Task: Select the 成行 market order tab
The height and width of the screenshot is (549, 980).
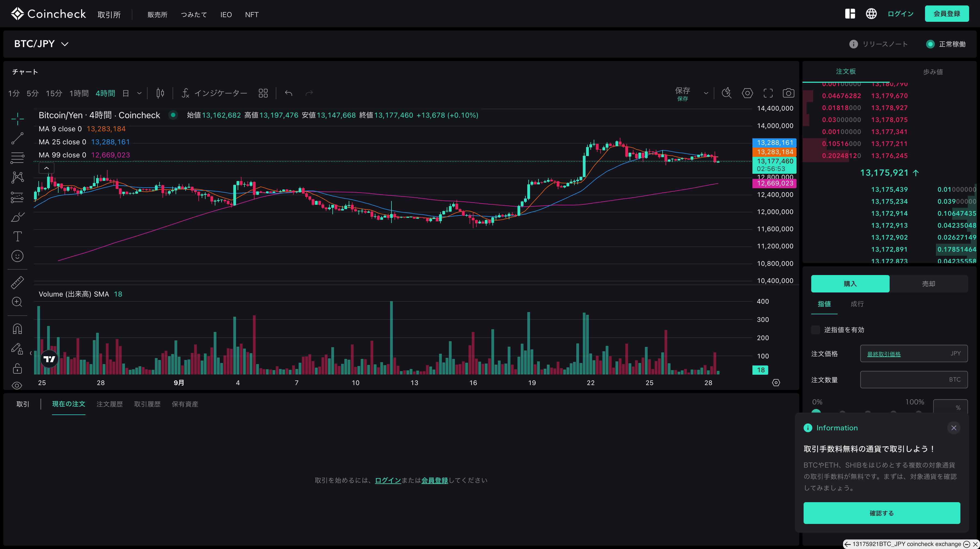Action: point(857,304)
